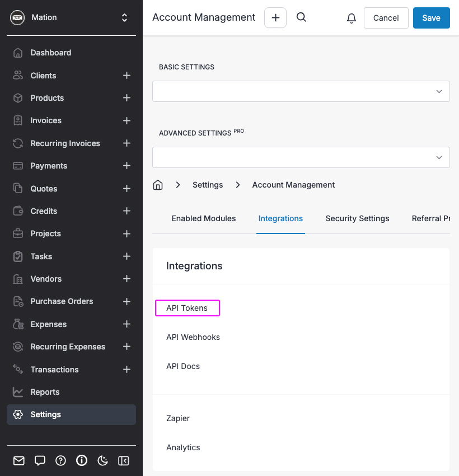The image size is (459, 476).
Task: Switch to Security Settings tab
Action: [x=357, y=218]
